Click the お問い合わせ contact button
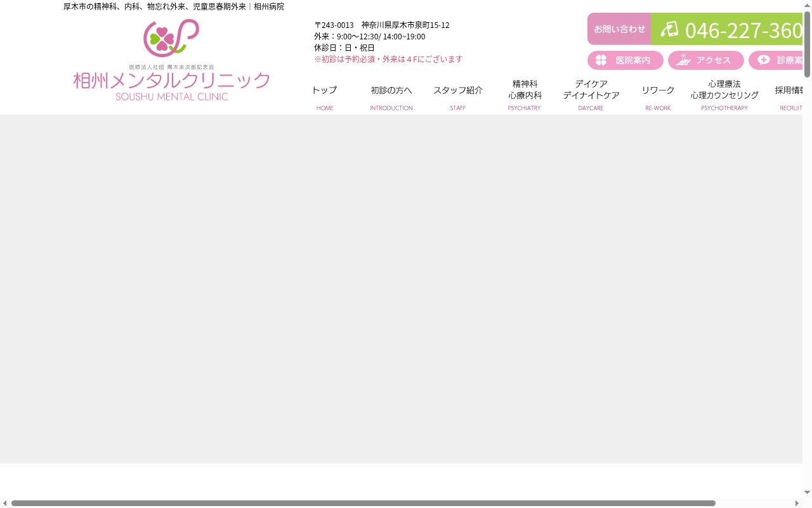The width and height of the screenshot is (812, 508). (619, 29)
